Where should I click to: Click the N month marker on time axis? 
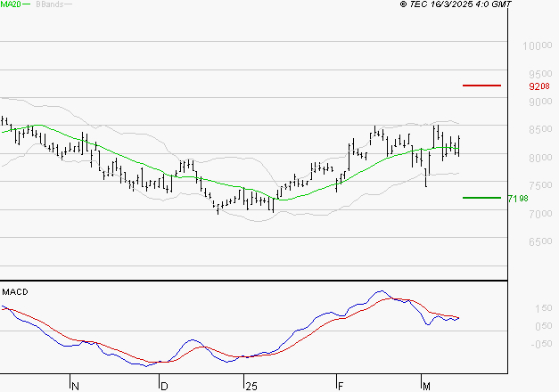coord(75,387)
